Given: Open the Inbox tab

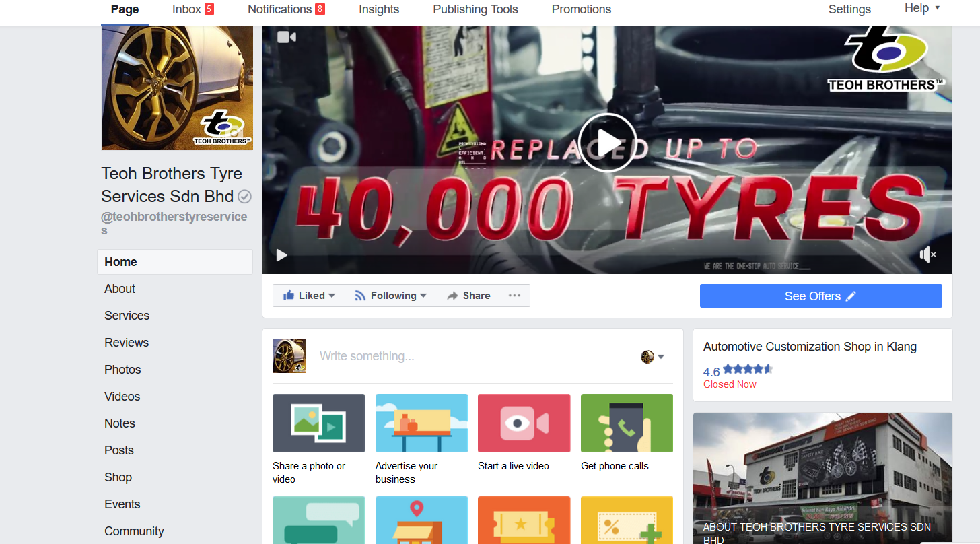Looking at the screenshot, I should pyautogui.click(x=193, y=9).
